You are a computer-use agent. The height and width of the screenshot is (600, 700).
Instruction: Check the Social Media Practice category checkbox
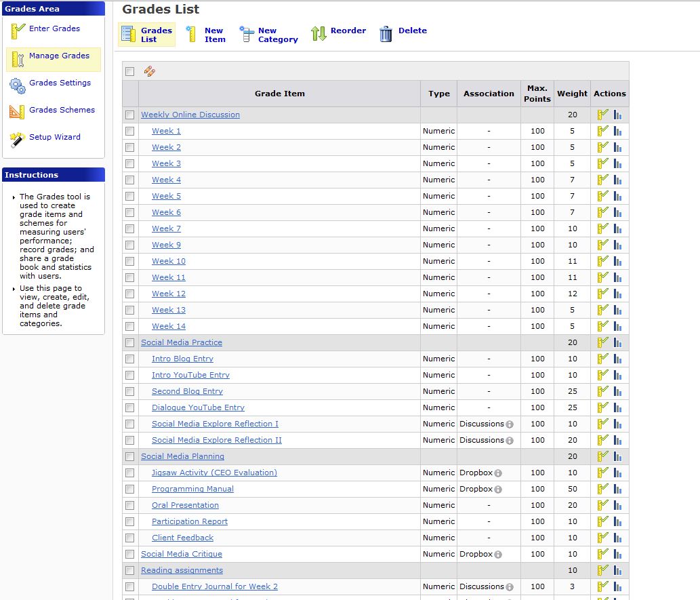point(130,342)
